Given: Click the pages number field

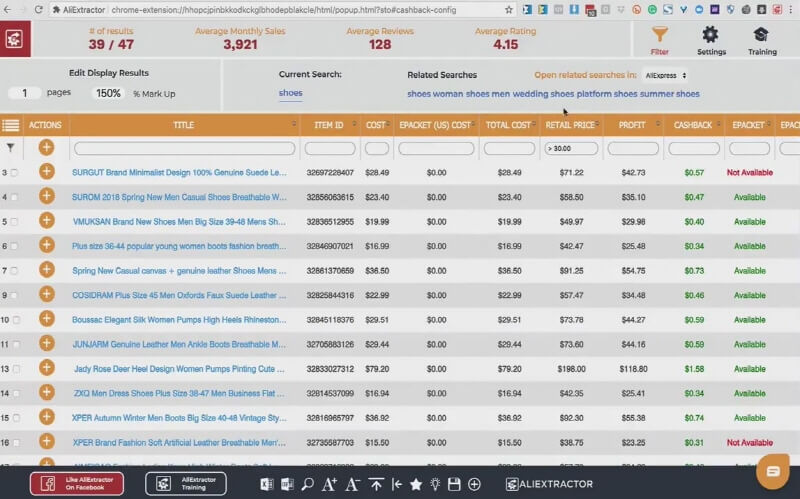Looking at the screenshot, I should pos(24,93).
